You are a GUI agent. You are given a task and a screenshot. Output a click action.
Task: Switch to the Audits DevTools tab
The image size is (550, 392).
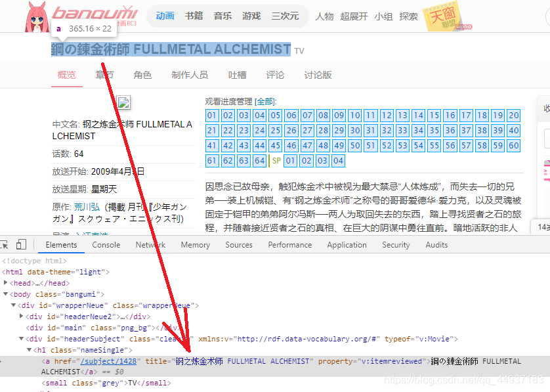point(436,245)
